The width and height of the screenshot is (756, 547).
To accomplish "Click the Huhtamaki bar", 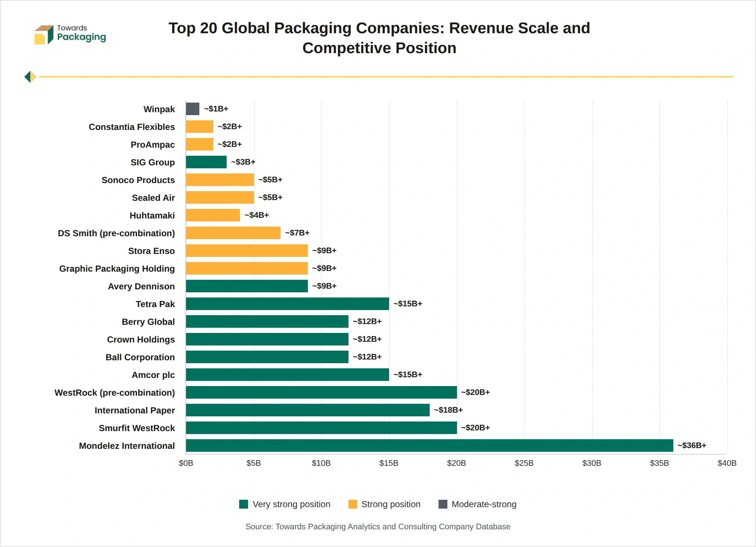I will 213,215.
